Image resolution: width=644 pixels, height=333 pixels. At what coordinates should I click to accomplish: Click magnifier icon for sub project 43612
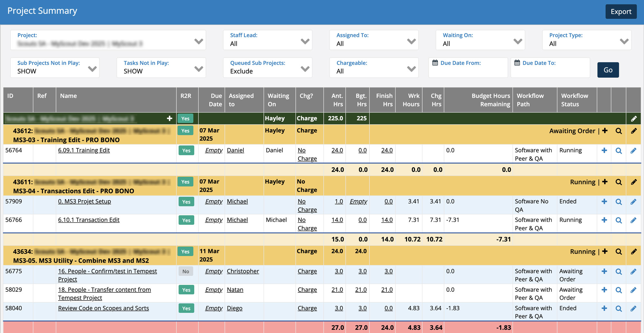619,131
